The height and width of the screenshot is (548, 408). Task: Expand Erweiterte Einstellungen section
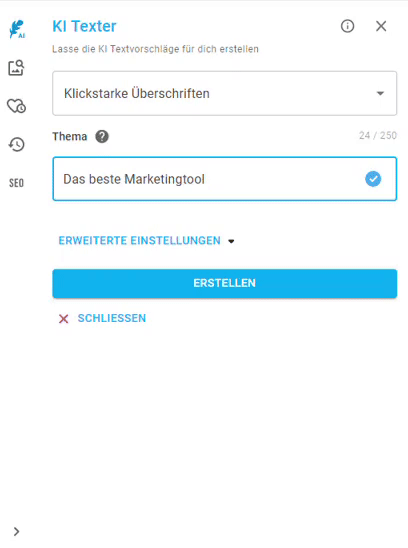point(146,241)
